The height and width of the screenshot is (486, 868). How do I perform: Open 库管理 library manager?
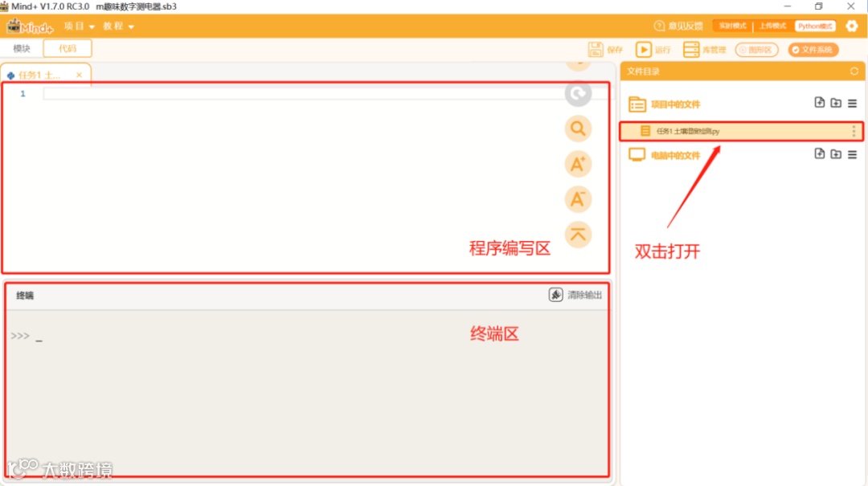pos(705,50)
